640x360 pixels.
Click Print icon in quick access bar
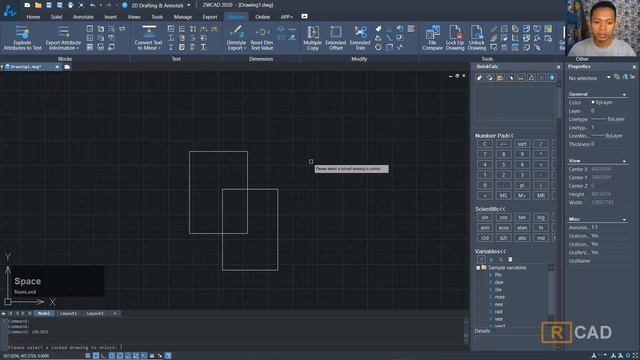tap(70, 5)
